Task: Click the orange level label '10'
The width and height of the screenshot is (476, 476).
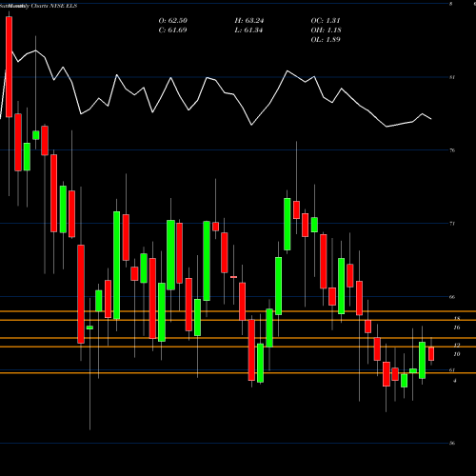Action: (x=457, y=354)
